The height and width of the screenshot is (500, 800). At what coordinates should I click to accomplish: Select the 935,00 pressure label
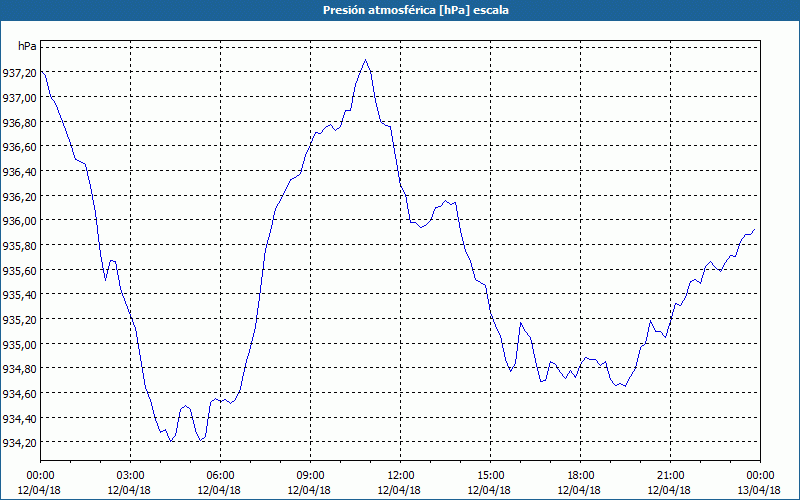tap(19, 344)
